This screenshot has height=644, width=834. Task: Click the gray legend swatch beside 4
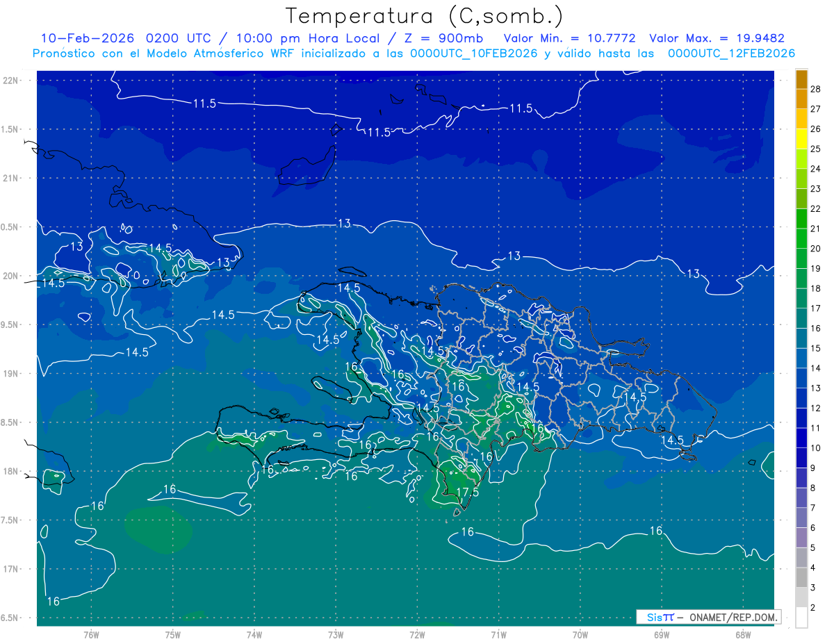coord(801,558)
